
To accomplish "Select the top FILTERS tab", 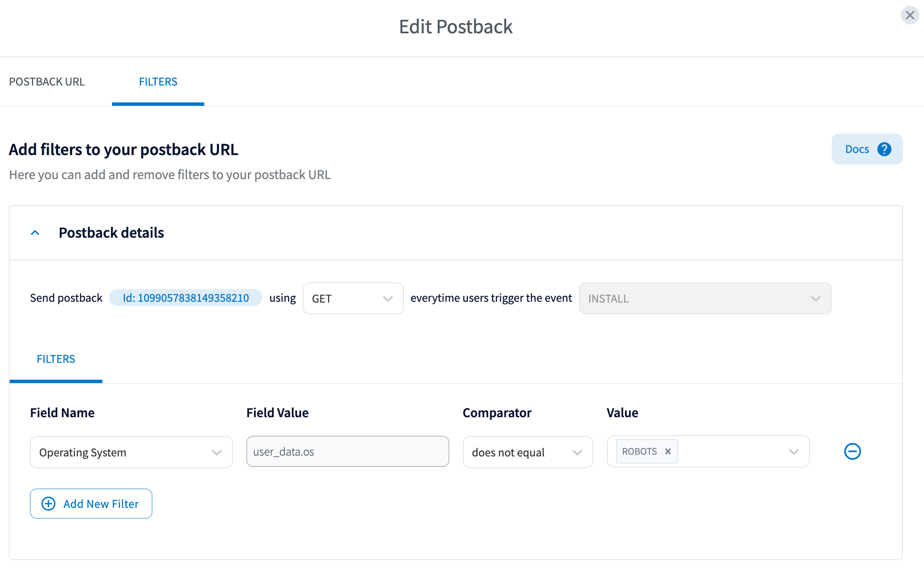I will point(158,82).
